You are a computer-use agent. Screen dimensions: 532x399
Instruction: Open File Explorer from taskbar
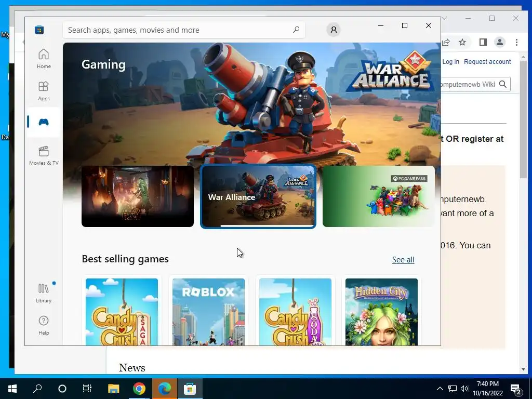click(114, 389)
